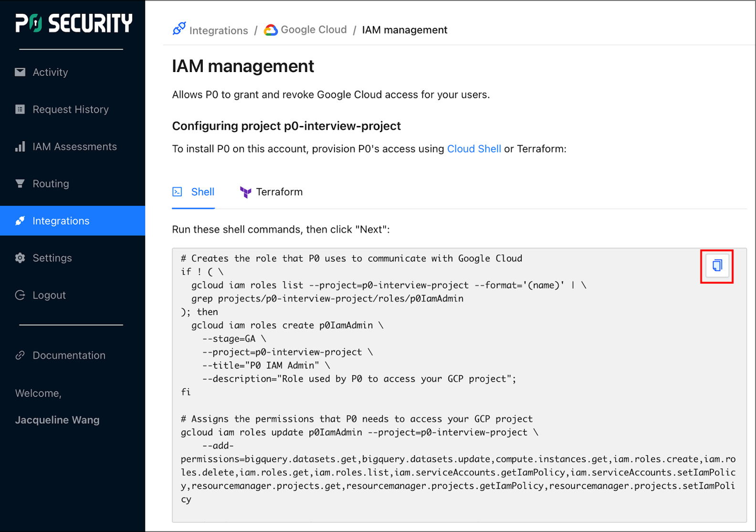Click the IAM Assessments bar chart icon
Viewport: 756px width, 532px height.
point(20,146)
